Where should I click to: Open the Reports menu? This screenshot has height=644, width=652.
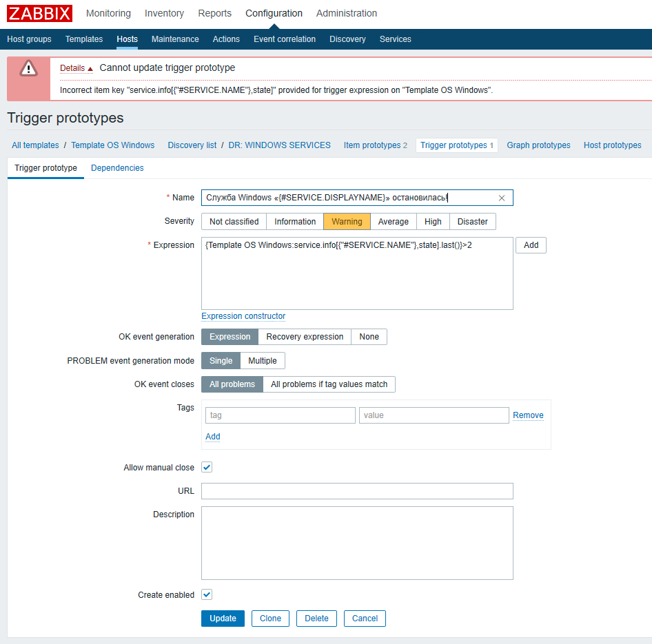(x=214, y=13)
